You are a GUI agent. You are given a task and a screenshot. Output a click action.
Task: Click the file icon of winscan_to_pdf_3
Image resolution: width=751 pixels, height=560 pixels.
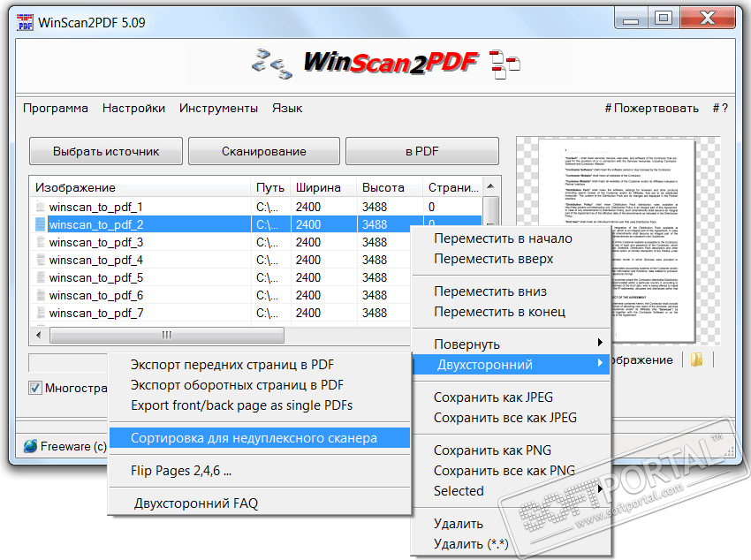(x=41, y=242)
